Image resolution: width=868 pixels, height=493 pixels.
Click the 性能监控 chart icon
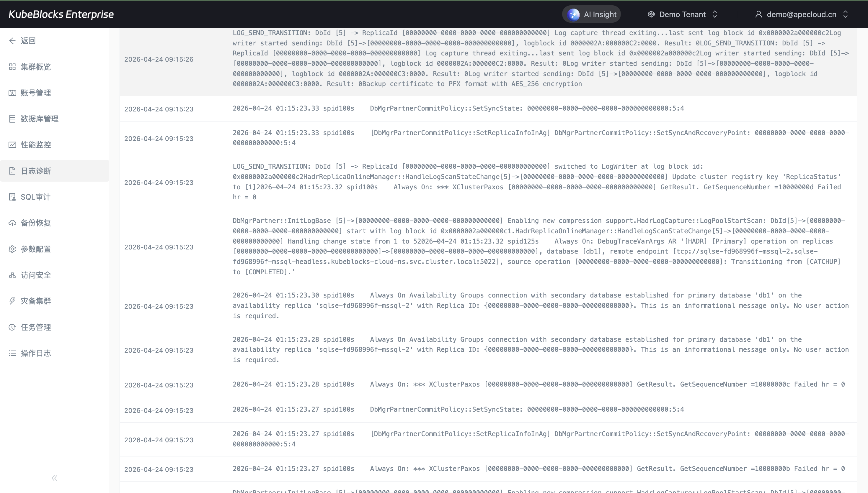[x=12, y=145]
